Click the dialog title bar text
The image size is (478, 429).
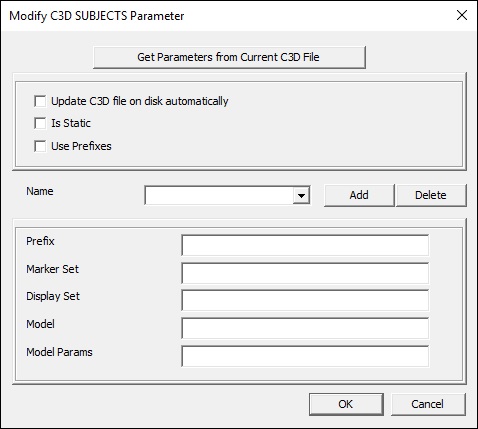pyautogui.click(x=97, y=16)
